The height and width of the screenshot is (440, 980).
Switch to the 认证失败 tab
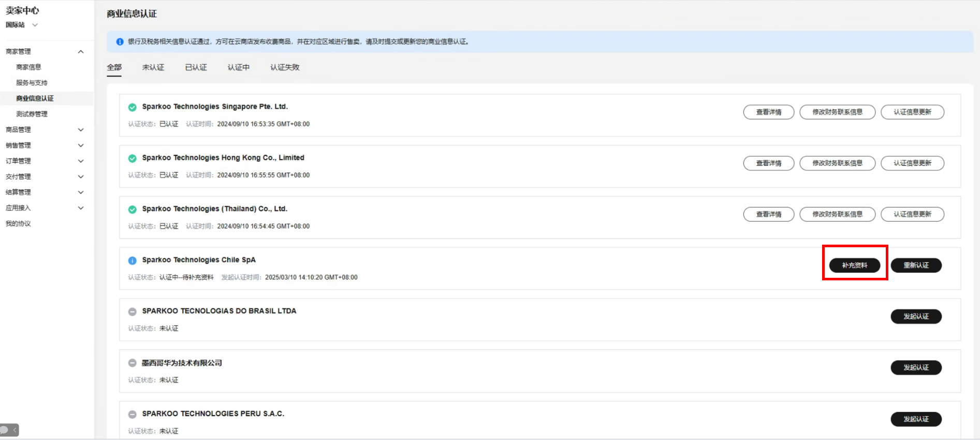pyautogui.click(x=285, y=67)
